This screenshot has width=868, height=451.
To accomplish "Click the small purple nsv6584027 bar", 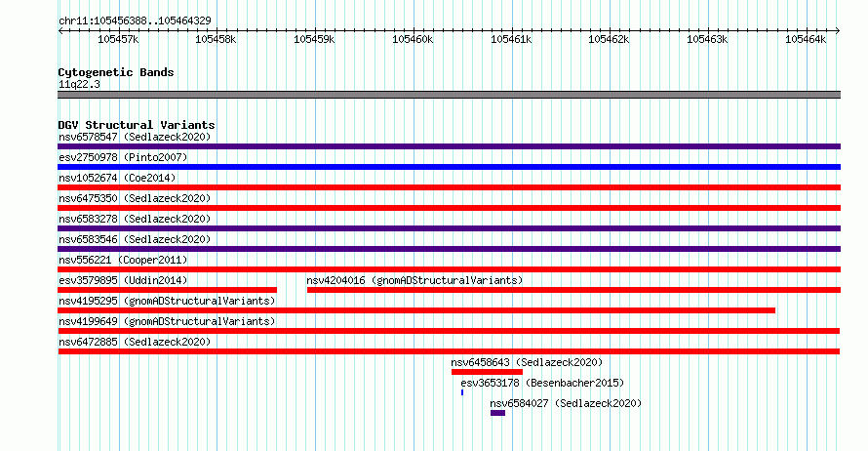I will 497,413.
